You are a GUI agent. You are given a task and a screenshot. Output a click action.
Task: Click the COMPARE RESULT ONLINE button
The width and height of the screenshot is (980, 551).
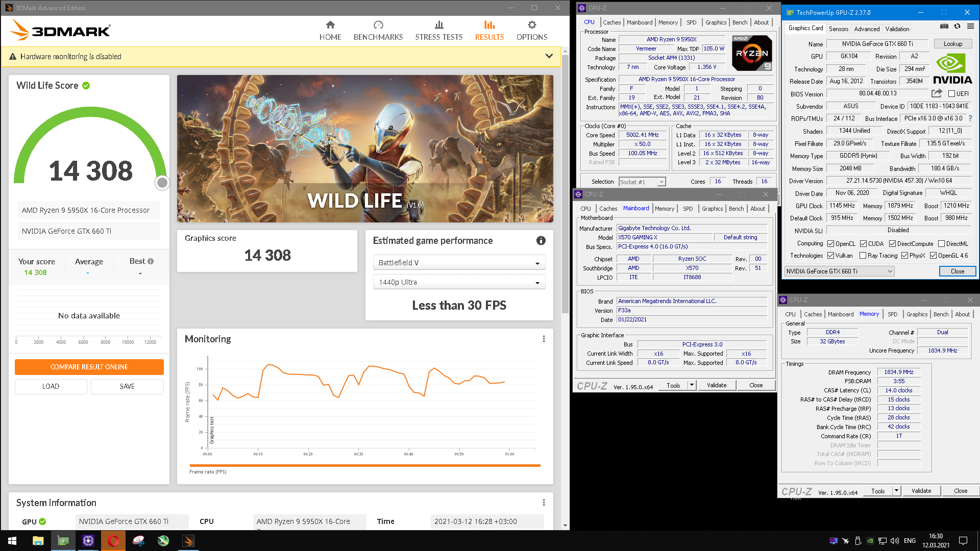(89, 367)
